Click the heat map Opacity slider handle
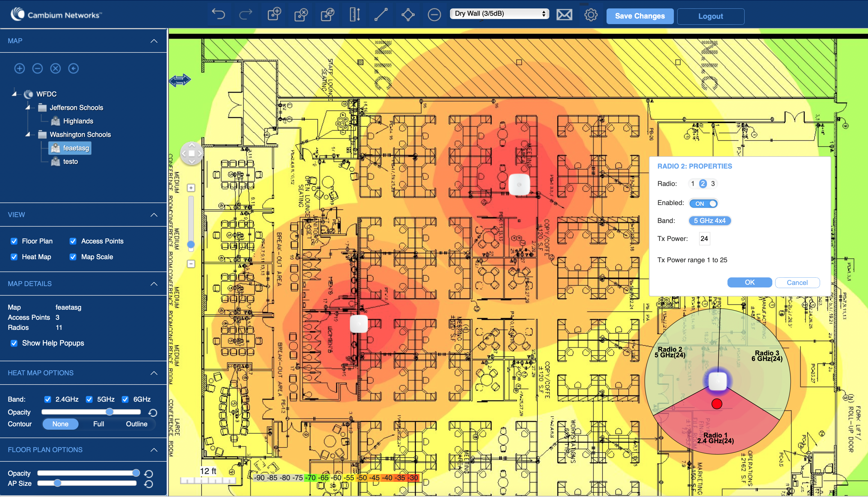Image resolution: width=868 pixels, height=497 pixels. click(109, 412)
